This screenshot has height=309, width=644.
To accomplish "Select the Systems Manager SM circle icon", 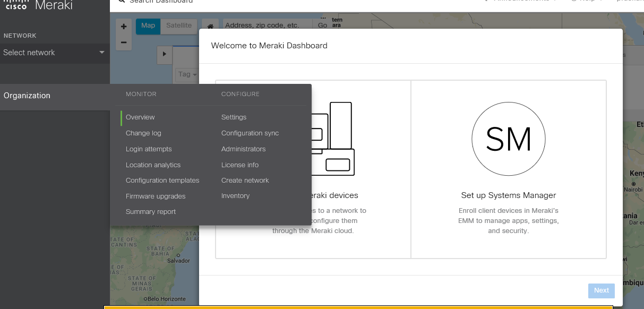I will click(508, 139).
